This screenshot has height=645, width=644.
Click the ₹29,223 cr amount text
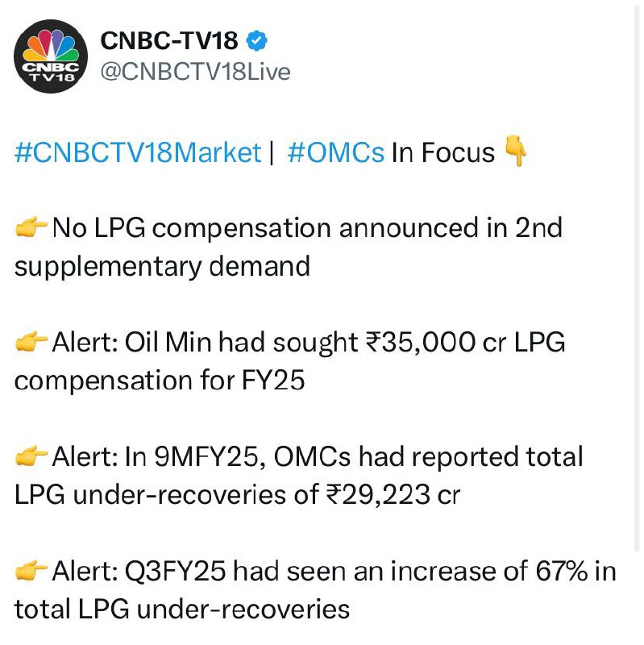393,494
